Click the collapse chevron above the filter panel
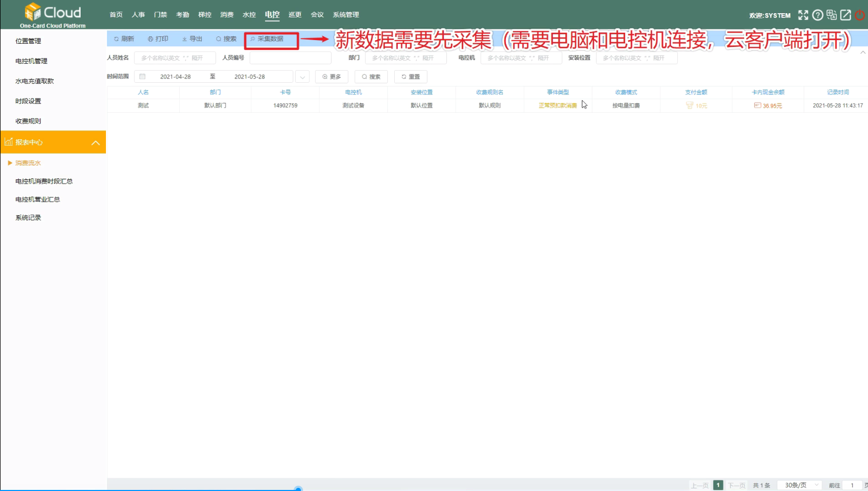The height and width of the screenshot is (491, 868). click(863, 52)
